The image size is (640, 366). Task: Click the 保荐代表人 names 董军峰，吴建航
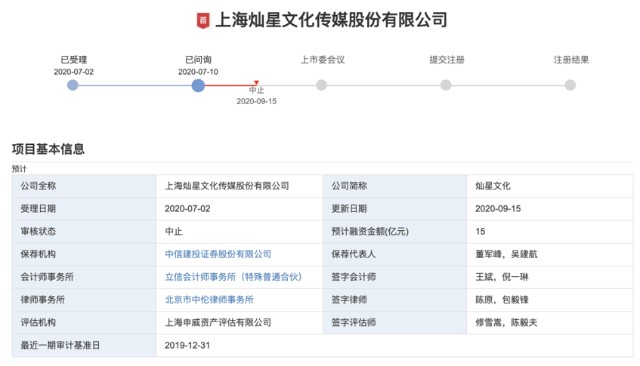506,254
